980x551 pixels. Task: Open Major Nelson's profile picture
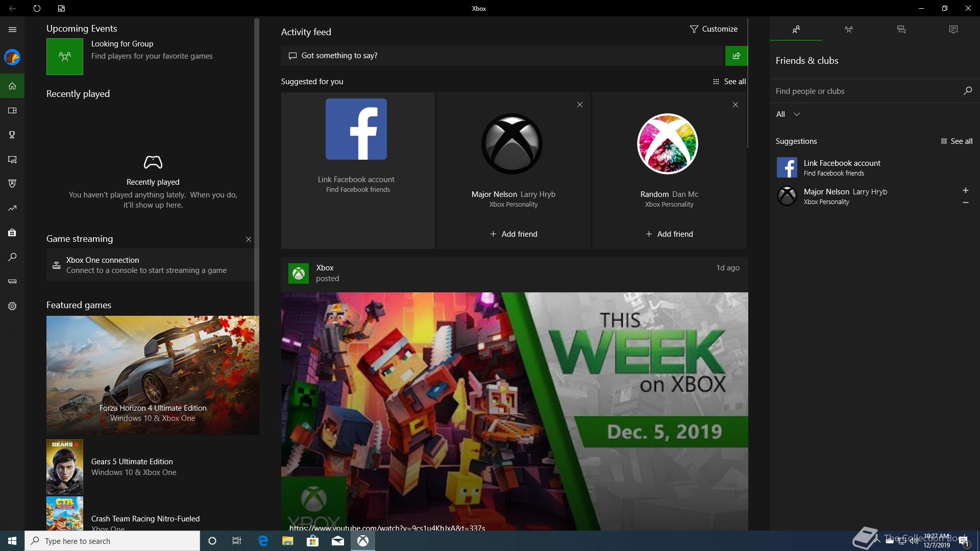click(x=512, y=144)
